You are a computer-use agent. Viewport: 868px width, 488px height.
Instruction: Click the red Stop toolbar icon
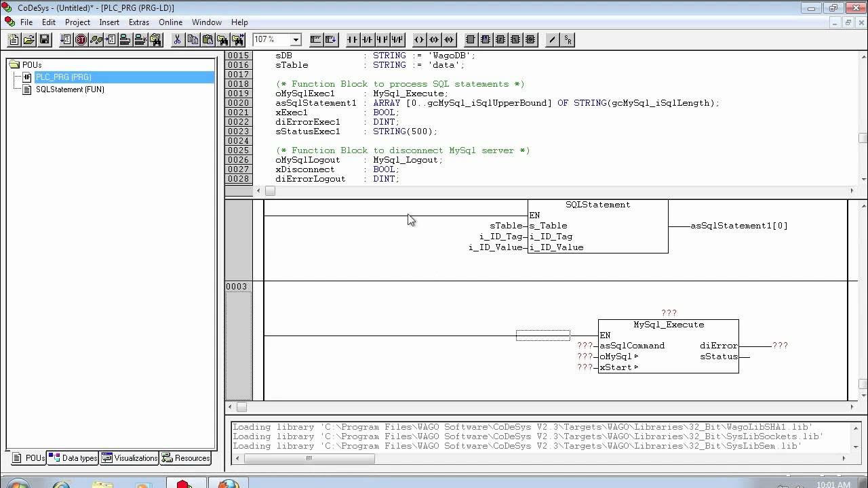pos(81,40)
